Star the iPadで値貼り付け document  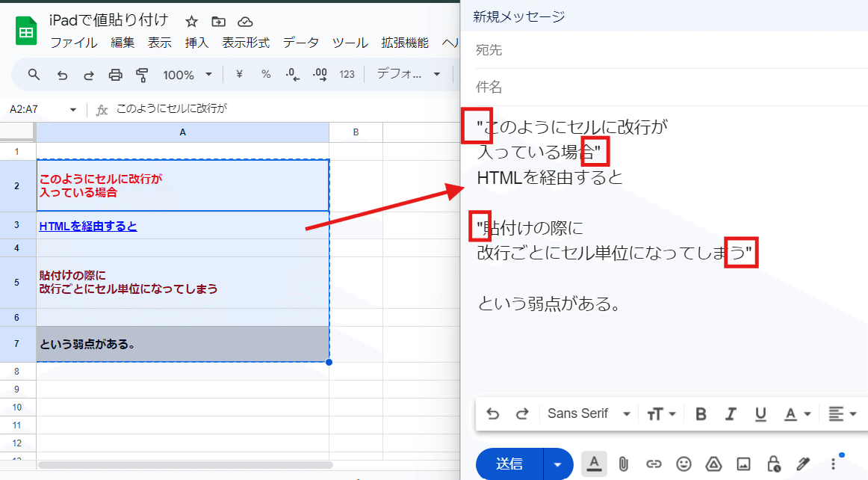[191, 22]
